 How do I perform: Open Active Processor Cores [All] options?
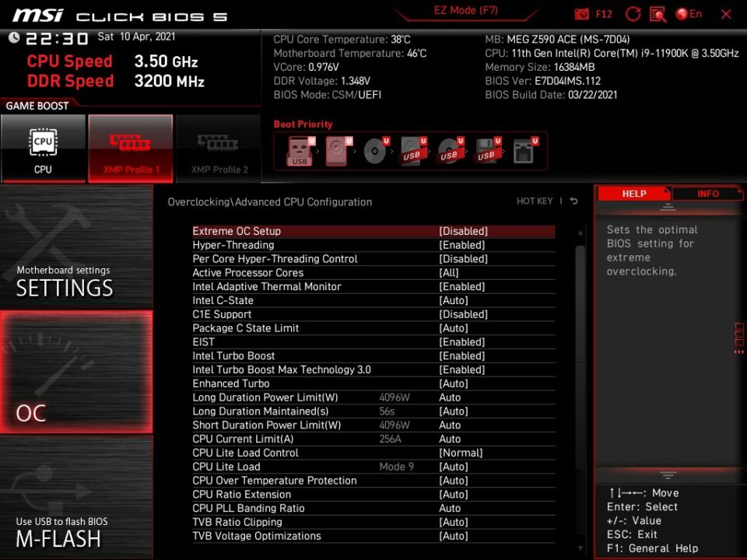tap(448, 273)
